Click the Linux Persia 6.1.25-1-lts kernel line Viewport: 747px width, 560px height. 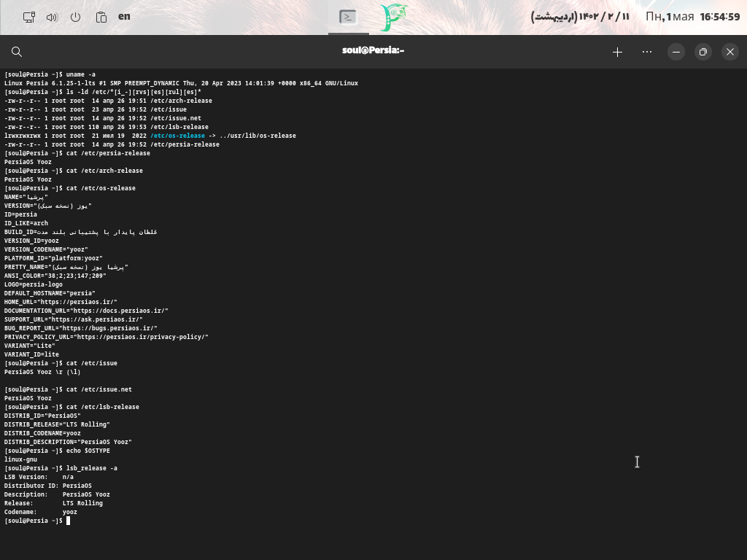pyautogui.click(x=181, y=83)
